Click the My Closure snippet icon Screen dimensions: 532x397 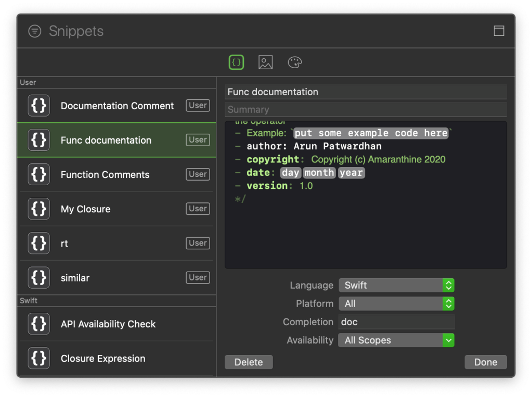[x=39, y=209]
